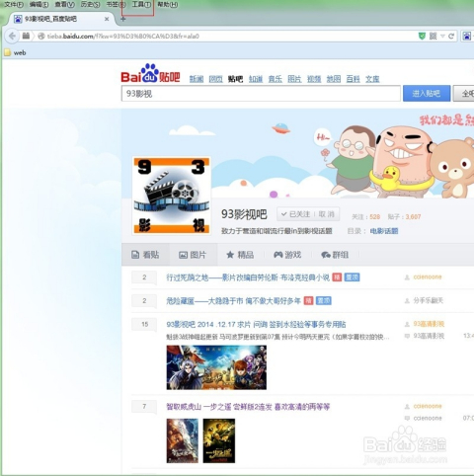Click the reply count 15 badge
The width and height of the screenshot is (474, 476).
pos(144,324)
